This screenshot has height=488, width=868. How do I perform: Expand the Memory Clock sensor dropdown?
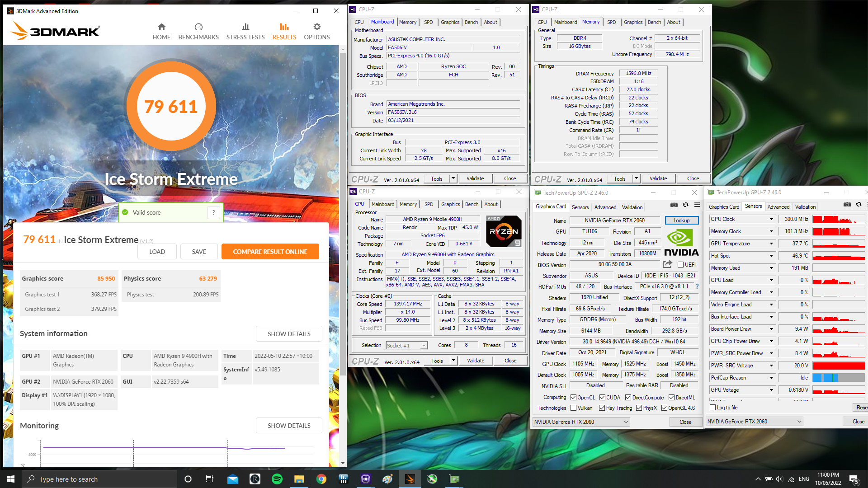[x=771, y=231]
